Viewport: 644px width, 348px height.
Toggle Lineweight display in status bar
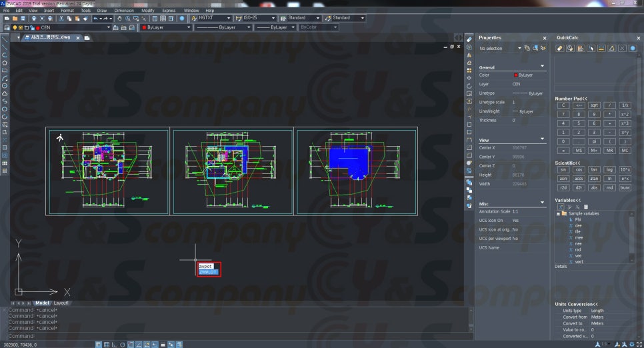[x=163, y=344]
